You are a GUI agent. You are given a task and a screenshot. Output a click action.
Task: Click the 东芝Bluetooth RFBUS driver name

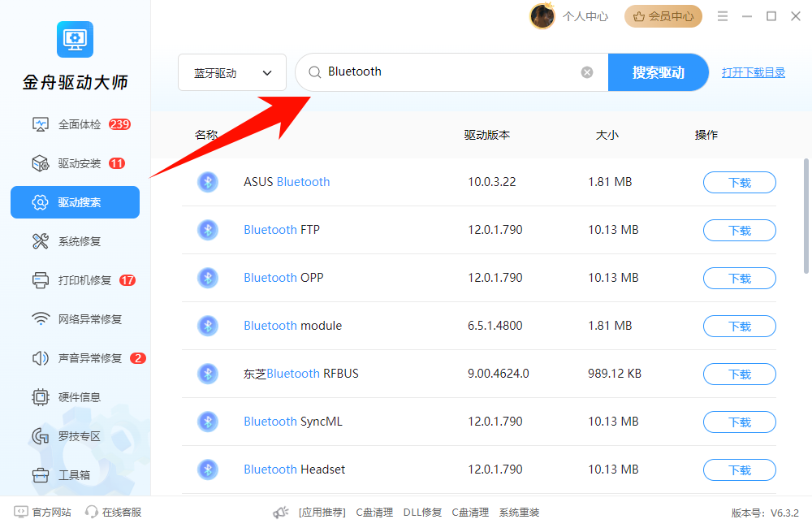tap(301, 374)
